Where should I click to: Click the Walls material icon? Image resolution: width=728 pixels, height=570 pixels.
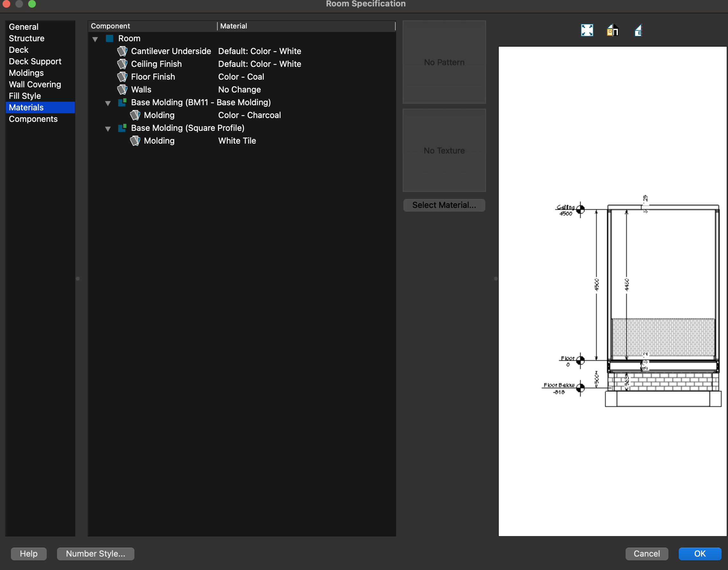tap(122, 90)
